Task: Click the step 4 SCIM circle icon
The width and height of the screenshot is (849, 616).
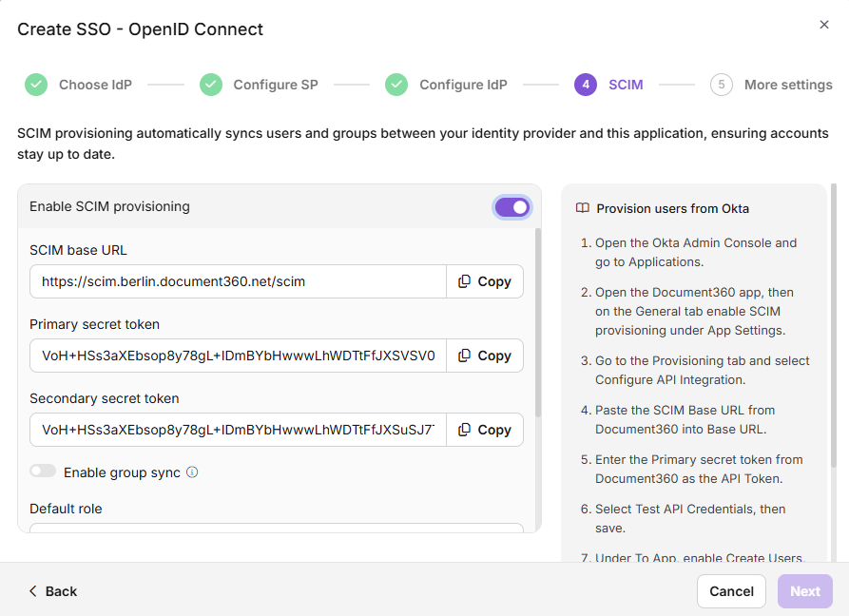Action: click(x=586, y=85)
